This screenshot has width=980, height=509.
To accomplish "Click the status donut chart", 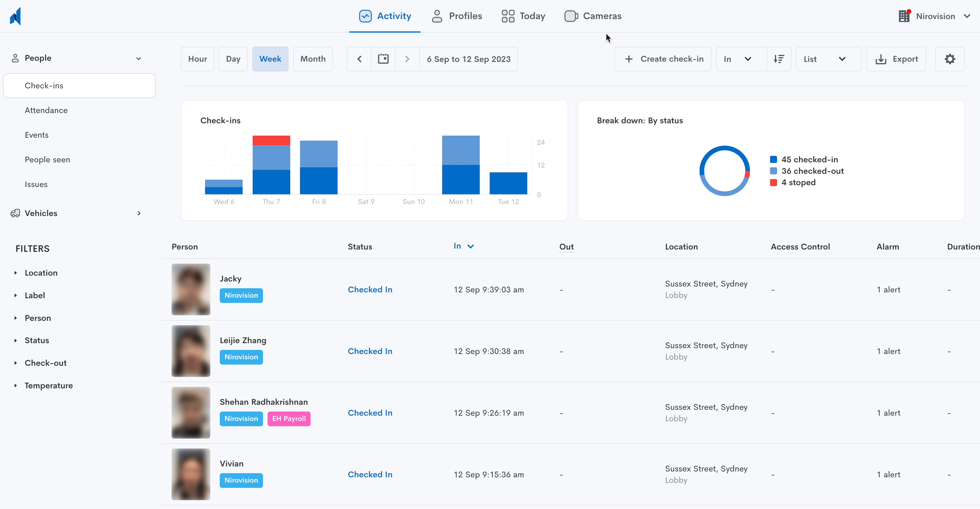I will 724,171.
